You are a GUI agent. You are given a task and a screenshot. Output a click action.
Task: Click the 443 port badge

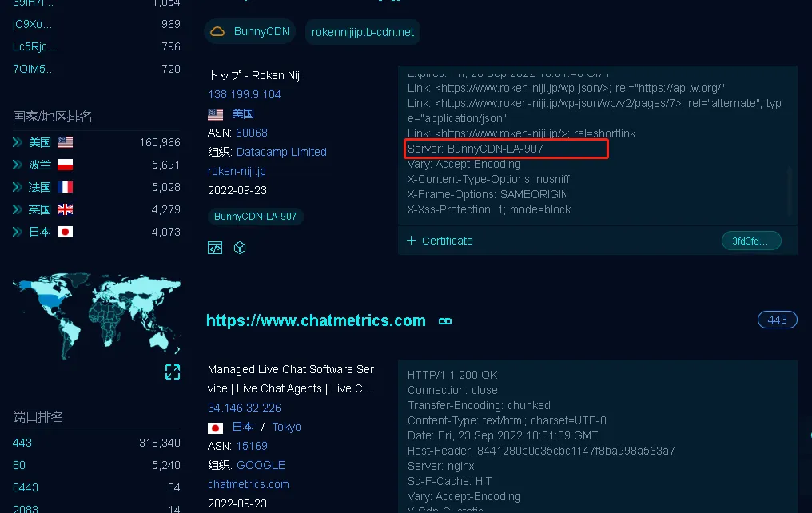click(778, 320)
